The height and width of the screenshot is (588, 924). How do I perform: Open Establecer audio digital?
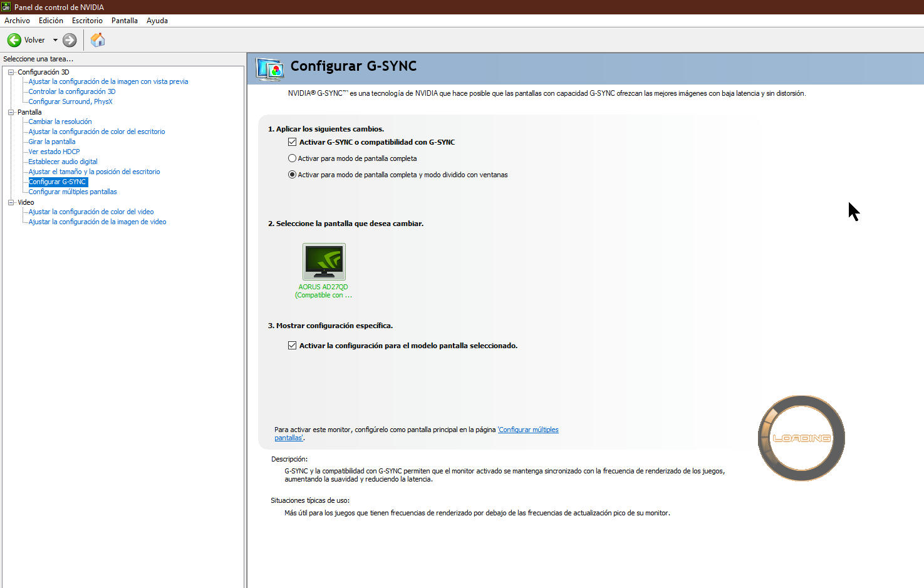click(x=63, y=162)
